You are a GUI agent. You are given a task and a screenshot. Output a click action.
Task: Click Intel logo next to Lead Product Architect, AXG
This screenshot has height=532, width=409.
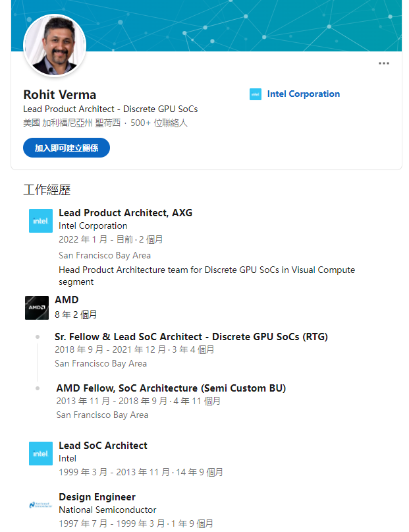coord(40,221)
